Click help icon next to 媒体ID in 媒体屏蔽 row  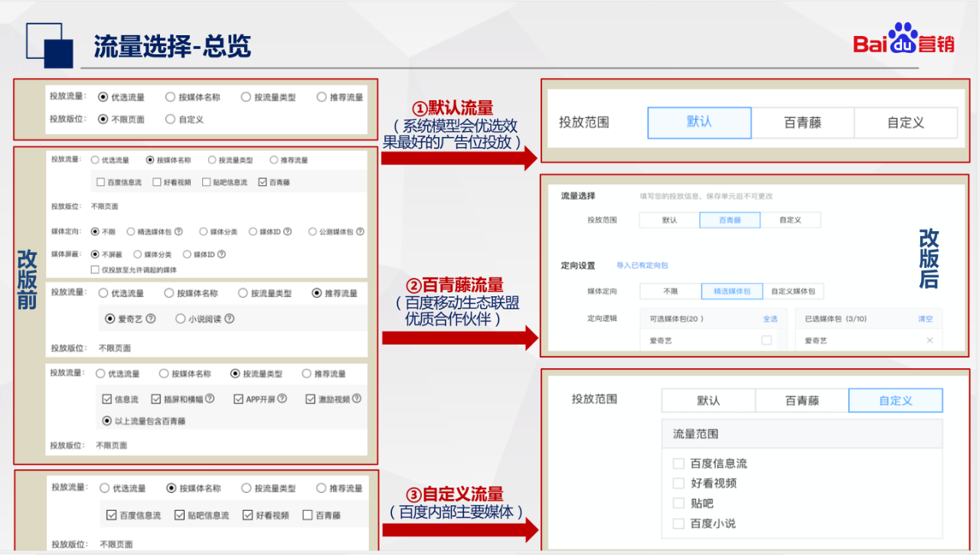tap(222, 254)
